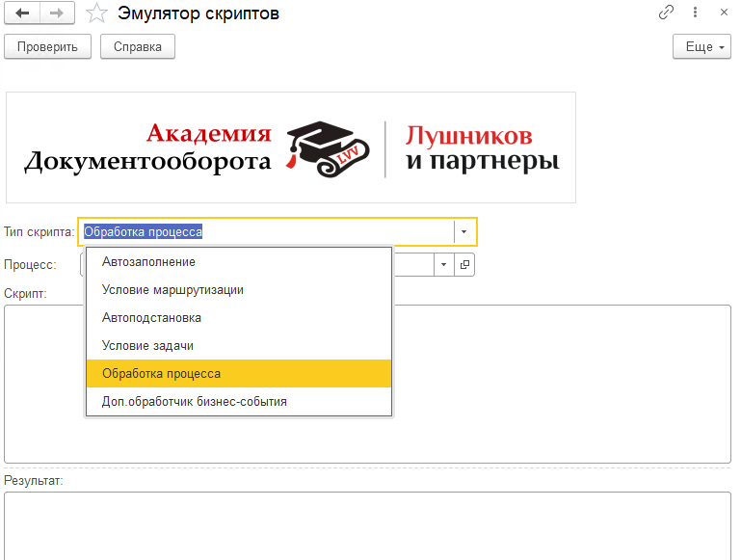741x560 pixels.
Task: Expand the Еще menu
Action: tap(701, 47)
